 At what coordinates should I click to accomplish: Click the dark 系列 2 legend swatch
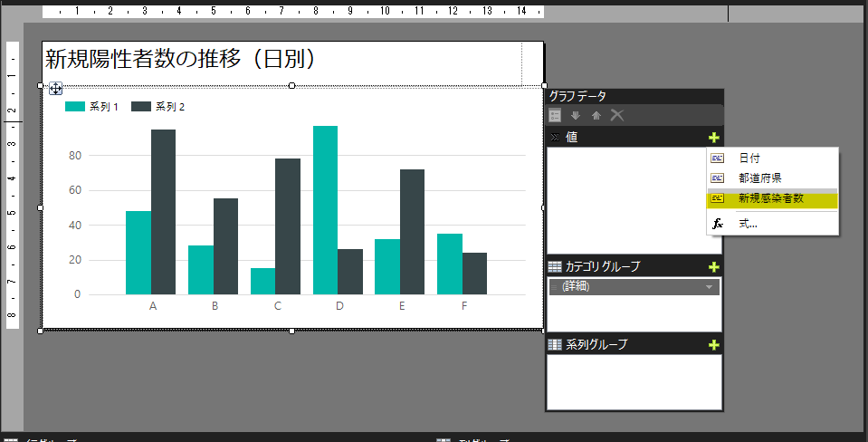pyautogui.click(x=141, y=107)
